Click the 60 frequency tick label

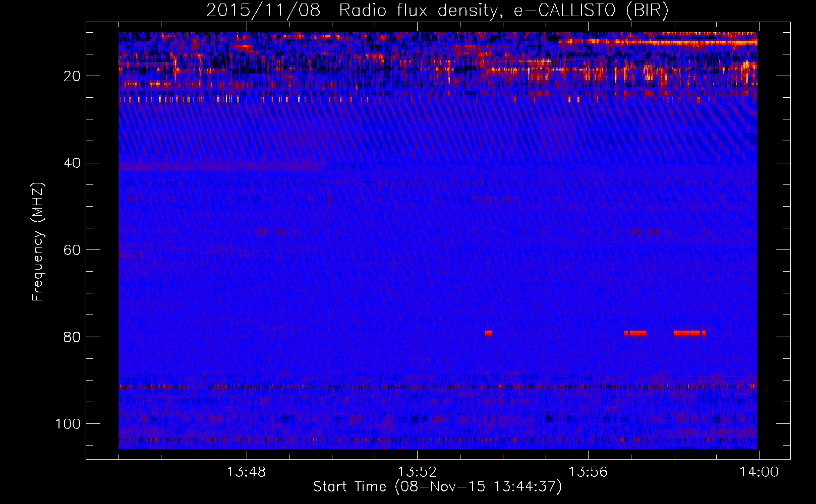tap(72, 250)
